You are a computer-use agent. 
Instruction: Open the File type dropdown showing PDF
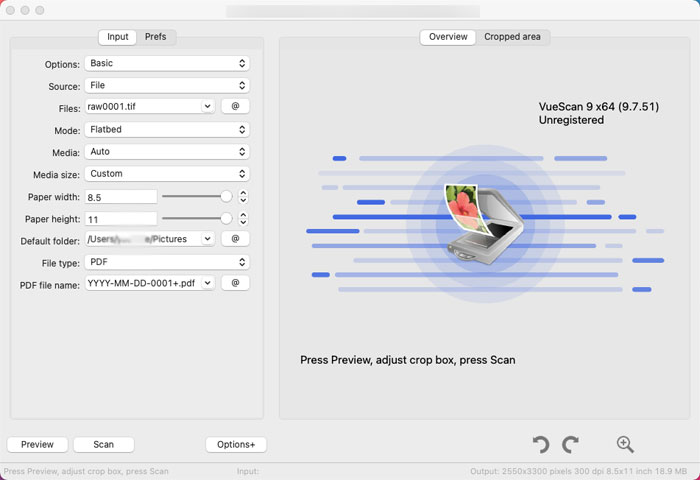(167, 262)
